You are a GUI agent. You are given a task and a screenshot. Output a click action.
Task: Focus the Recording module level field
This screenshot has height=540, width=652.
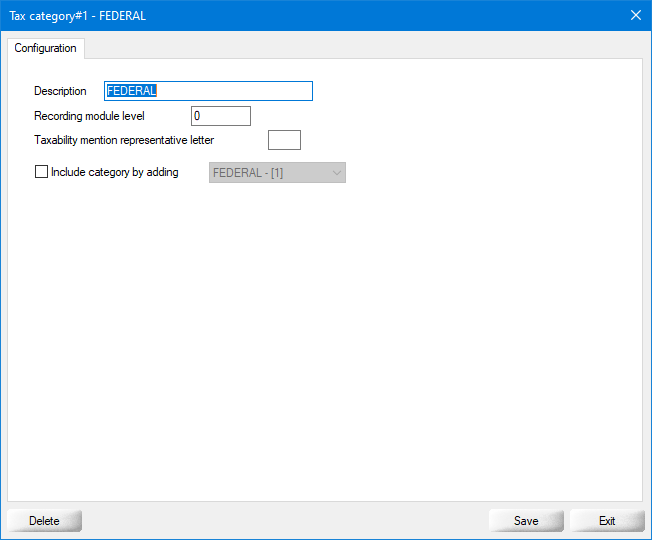click(x=220, y=116)
